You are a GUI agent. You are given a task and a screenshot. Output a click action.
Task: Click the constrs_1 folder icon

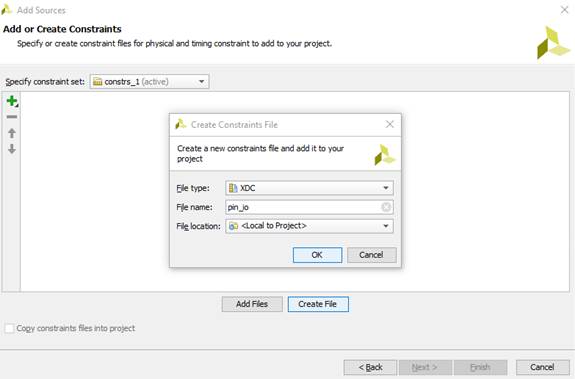[98, 81]
